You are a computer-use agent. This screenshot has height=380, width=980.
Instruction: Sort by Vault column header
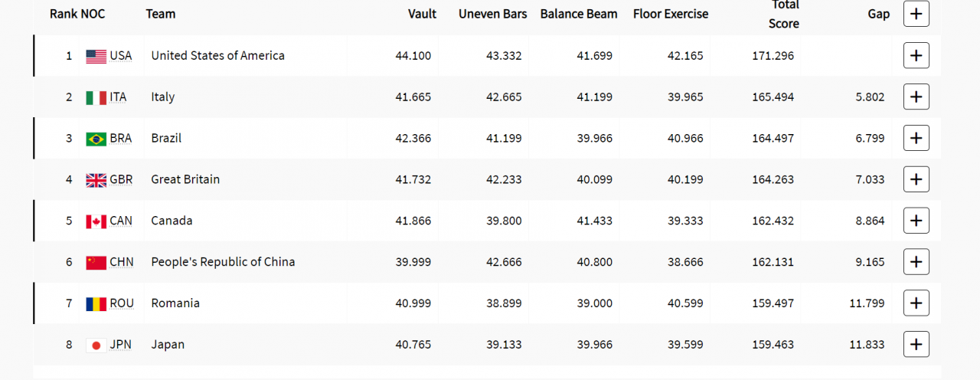pos(422,14)
